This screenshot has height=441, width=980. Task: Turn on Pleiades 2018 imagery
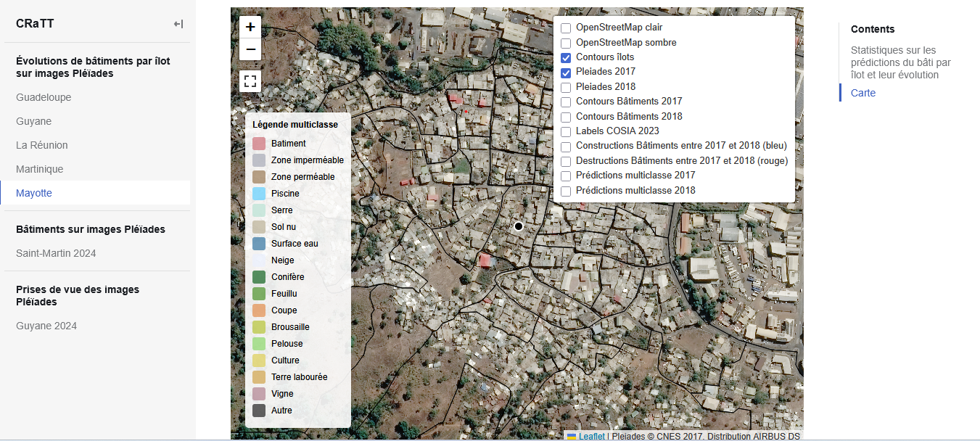566,87
